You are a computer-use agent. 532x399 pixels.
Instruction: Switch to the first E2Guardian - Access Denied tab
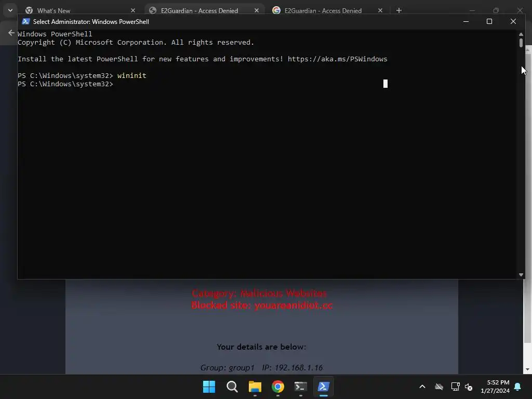(199, 10)
